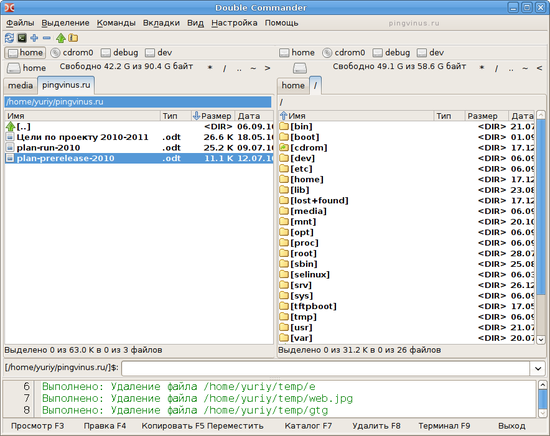This screenshot has height=436, width=550.
Task: Click the [tftpboot] folder icon
Action: [x=284, y=306]
